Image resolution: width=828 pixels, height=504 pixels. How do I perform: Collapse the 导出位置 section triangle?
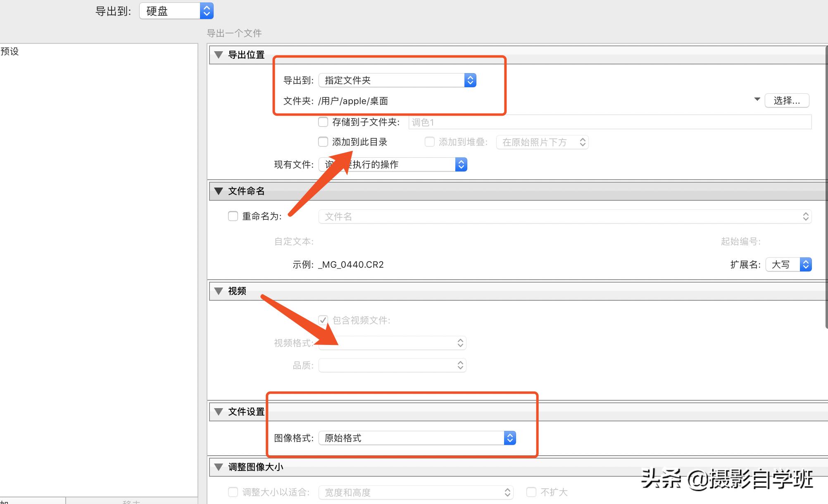[219, 55]
